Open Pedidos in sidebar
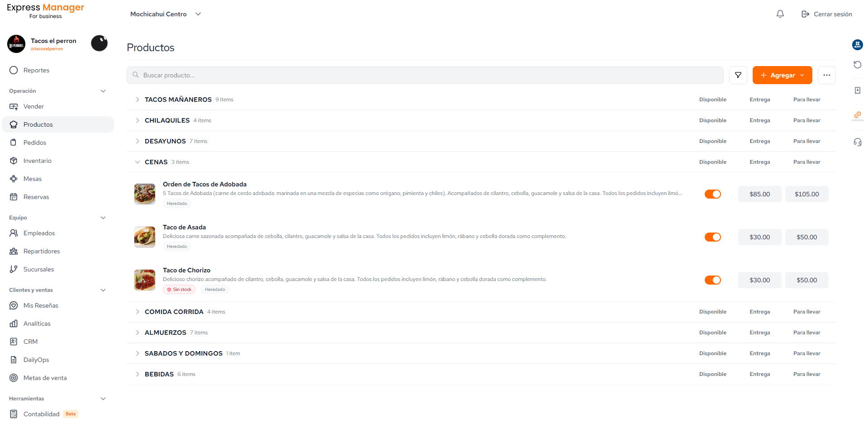Viewport: 868px width, 428px height. point(58,143)
